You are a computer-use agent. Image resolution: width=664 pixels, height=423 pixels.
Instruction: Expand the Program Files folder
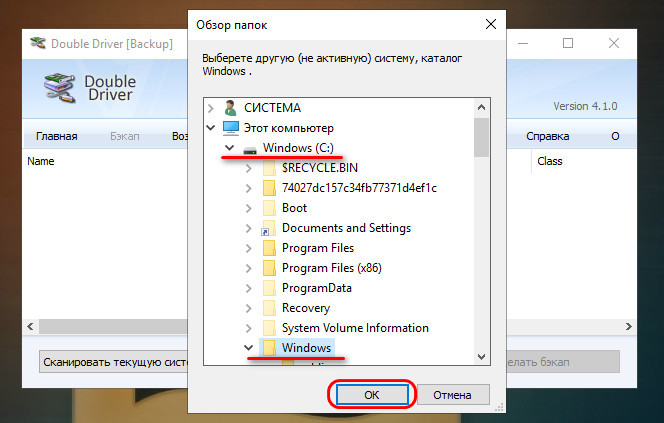click(249, 248)
